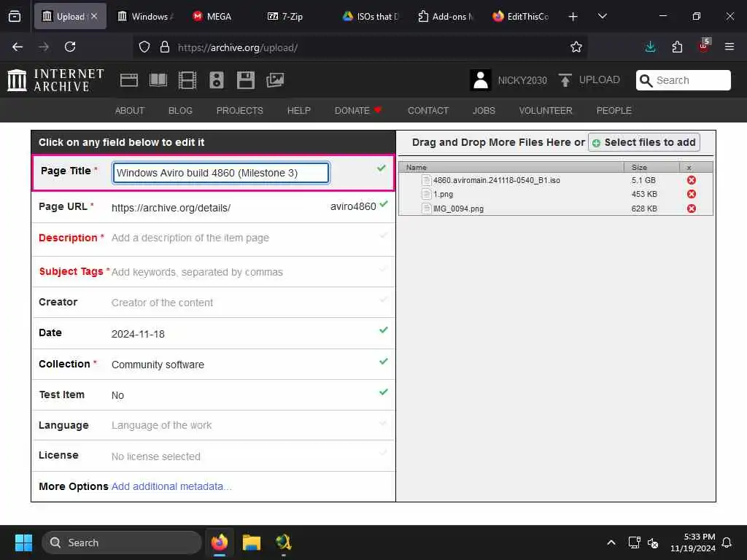Image resolution: width=747 pixels, height=560 pixels.
Task: Open the Firefox hamburger menu
Action: coord(729,47)
